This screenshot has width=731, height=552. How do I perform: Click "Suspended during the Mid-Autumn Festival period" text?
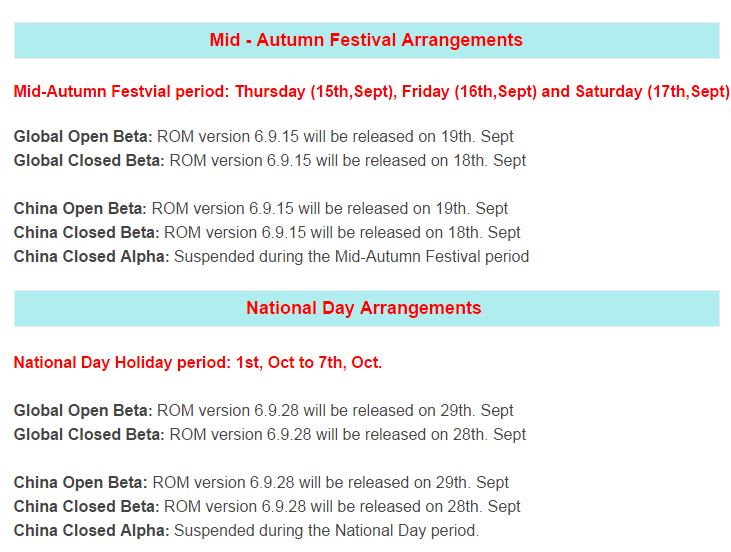(352, 257)
